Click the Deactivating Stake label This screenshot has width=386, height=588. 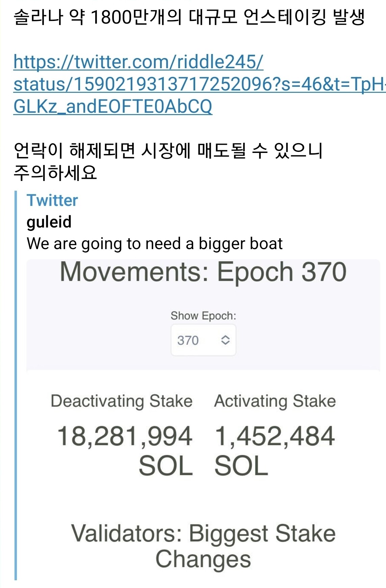(122, 401)
